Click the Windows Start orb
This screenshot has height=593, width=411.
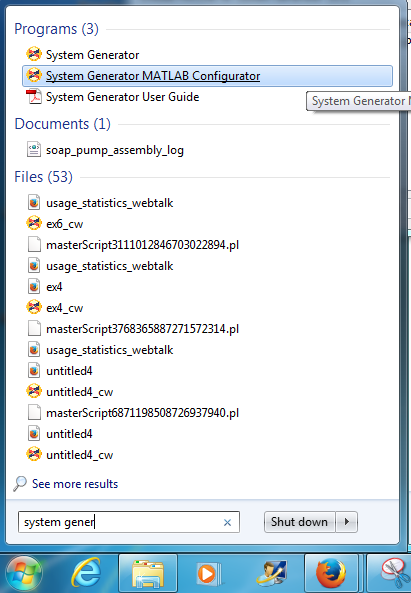pos(25,573)
